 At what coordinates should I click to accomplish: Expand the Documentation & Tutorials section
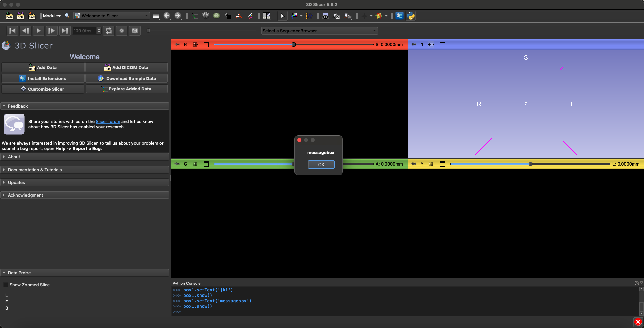click(35, 170)
